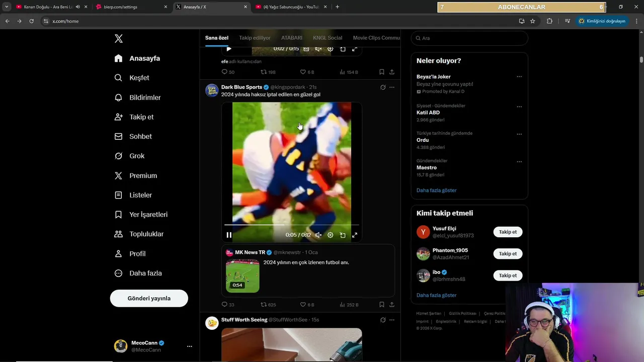Like the Dark Blue Sports post
This screenshot has width=644, height=362.
pyautogui.click(x=307, y=305)
